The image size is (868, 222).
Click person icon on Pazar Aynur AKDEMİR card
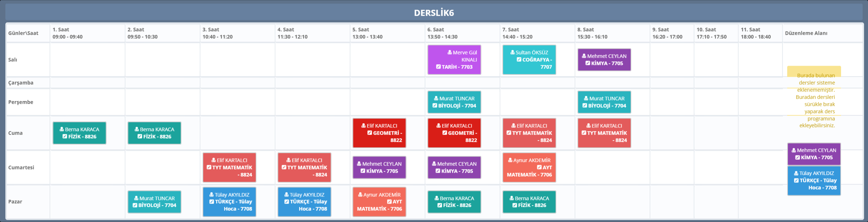coord(360,195)
